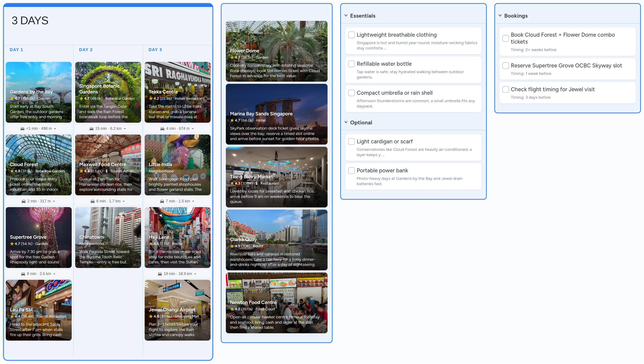Image resolution: width=644 pixels, height=364 pixels.
Task: Click the star rating icon on Flower Dome card
Action: click(232, 57)
